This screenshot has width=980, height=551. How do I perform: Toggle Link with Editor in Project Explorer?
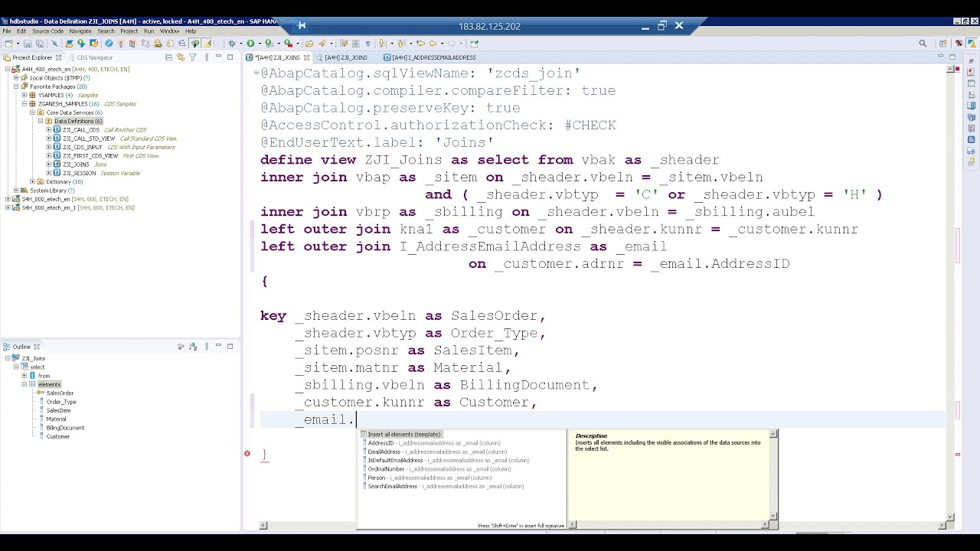(x=181, y=57)
